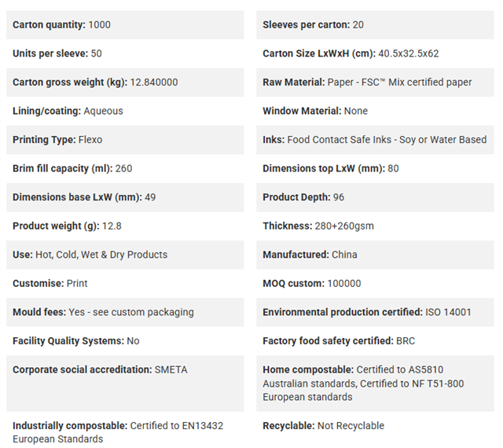Screen dimensions: 503x448
Task: Select the Manufactured China row
Action: (375, 255)
